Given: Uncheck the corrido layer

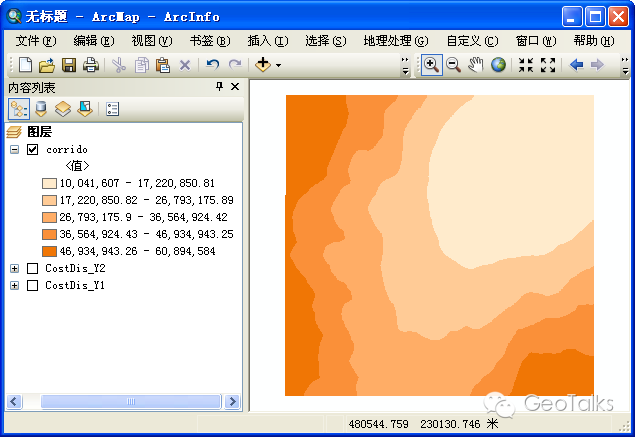Looking at the screenshot, I should coord(32,150).
